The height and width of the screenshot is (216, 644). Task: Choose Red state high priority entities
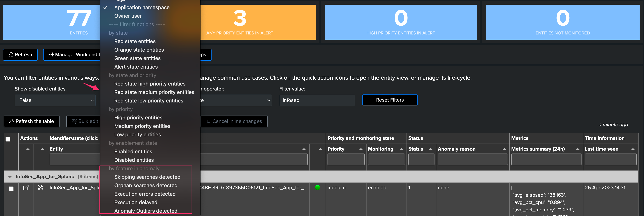(150, 84)
